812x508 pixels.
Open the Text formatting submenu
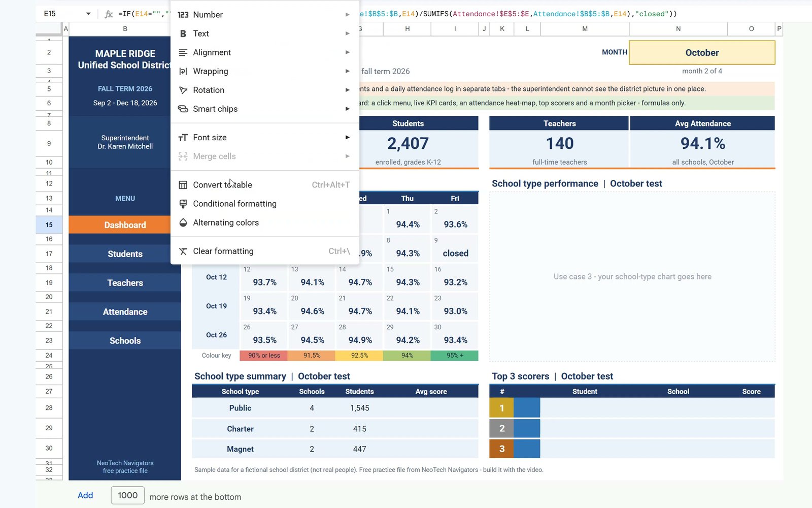coord(264,34)
